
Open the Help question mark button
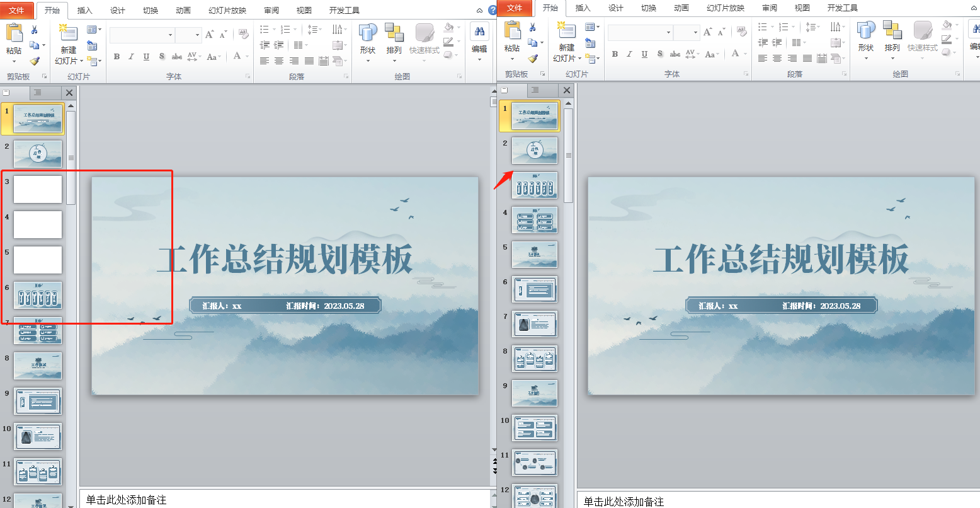tap(493, 9)
